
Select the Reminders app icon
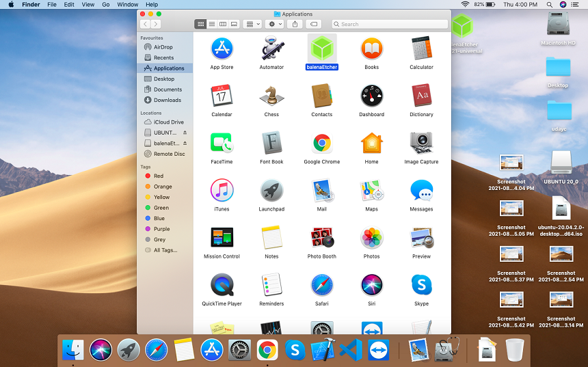click(271, 285)
